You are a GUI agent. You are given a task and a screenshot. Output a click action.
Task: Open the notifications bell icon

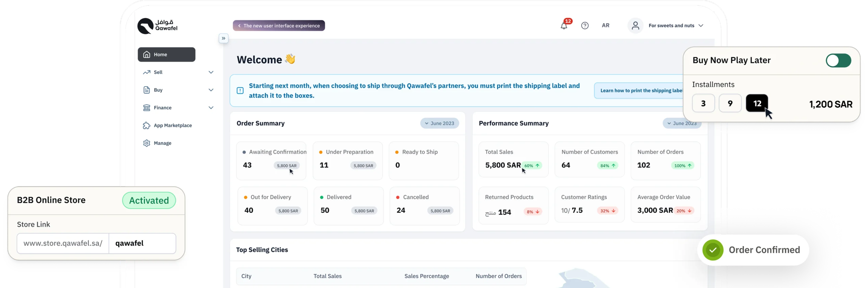pyautogui.click(x=564, y=26)
